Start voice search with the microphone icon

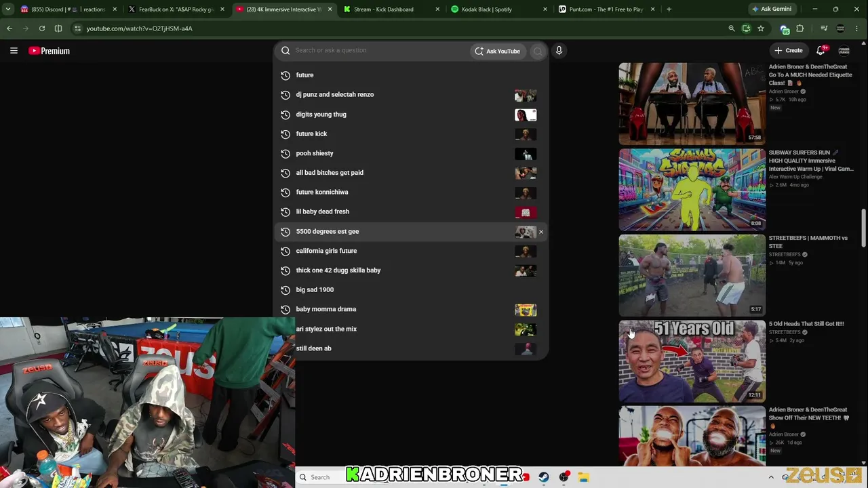click(x=559, y=51)
